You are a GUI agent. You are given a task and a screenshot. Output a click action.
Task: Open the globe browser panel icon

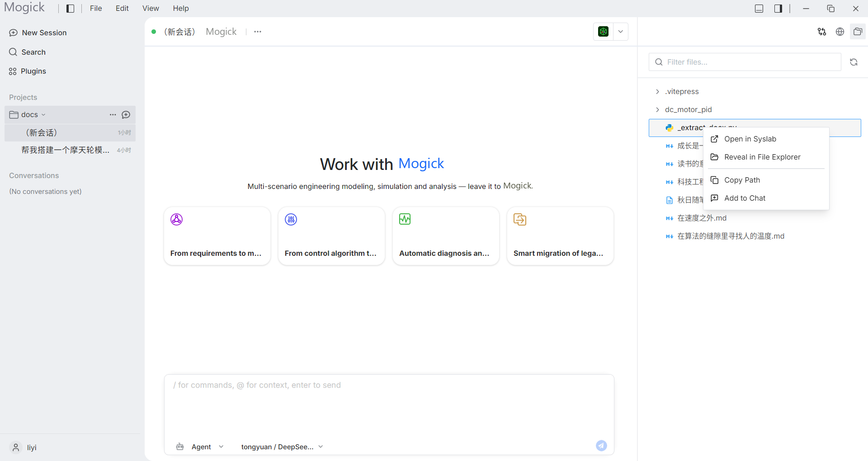pos(840,32)
